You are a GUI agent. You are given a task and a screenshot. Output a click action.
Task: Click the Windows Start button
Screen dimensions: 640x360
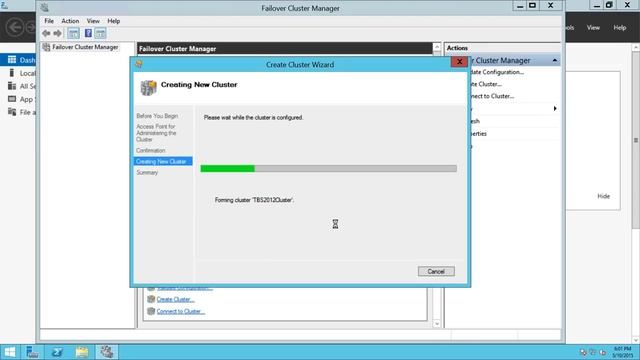[x=9, y=352]
